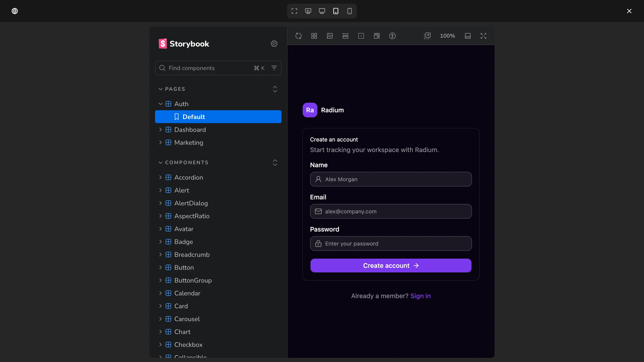Click the Email input field

(391, 212)
